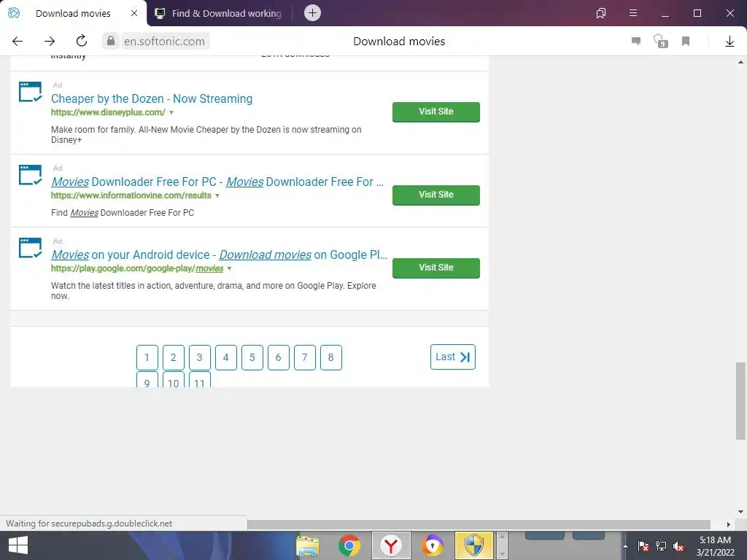Open the Protect shield icon with badge 9

click(x=660, y=41)
